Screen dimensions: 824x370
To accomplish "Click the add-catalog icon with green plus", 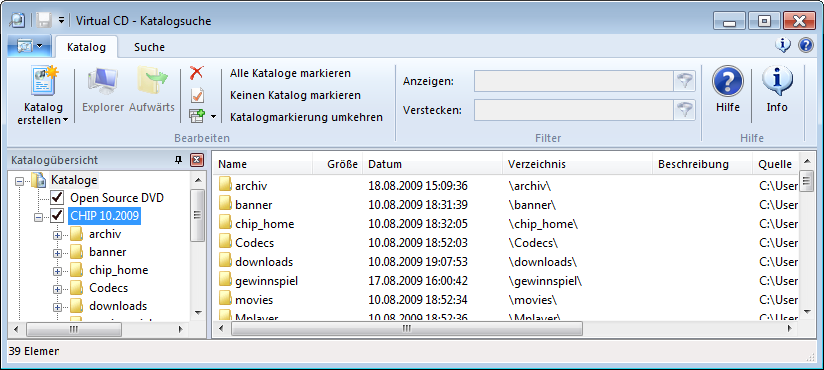I will [x=197, y=116].
